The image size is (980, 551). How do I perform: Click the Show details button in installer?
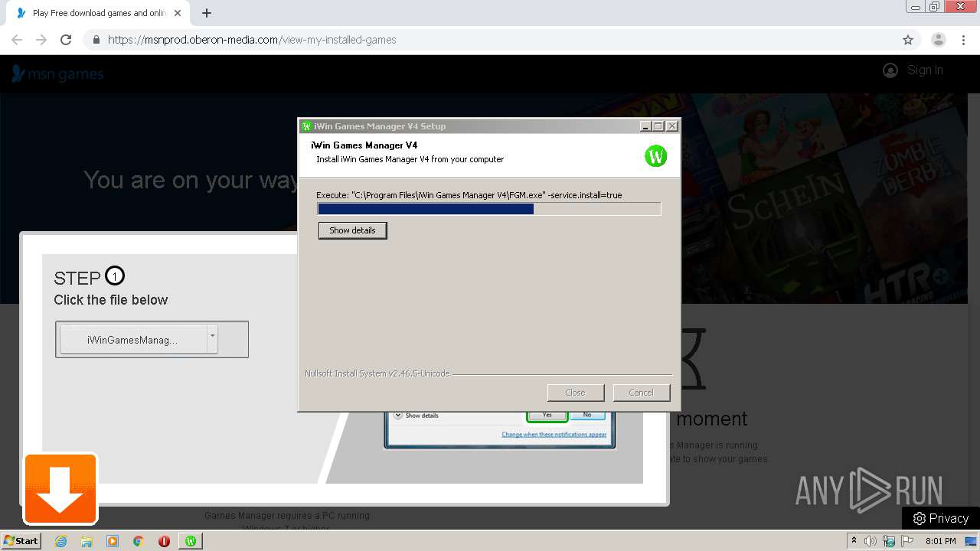pos(352,230)
